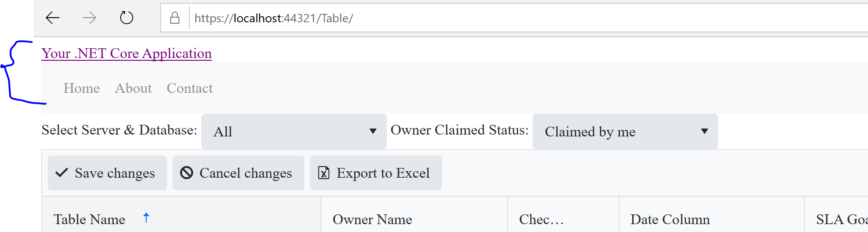Click the cancel circle icon

point(186,173)
